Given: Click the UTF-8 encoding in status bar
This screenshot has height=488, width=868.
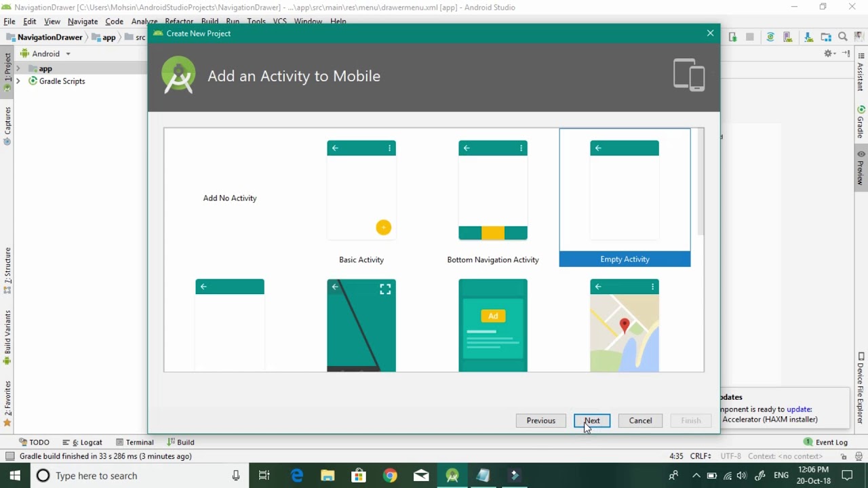Looking at the screenshot, I should pos(731,456).
